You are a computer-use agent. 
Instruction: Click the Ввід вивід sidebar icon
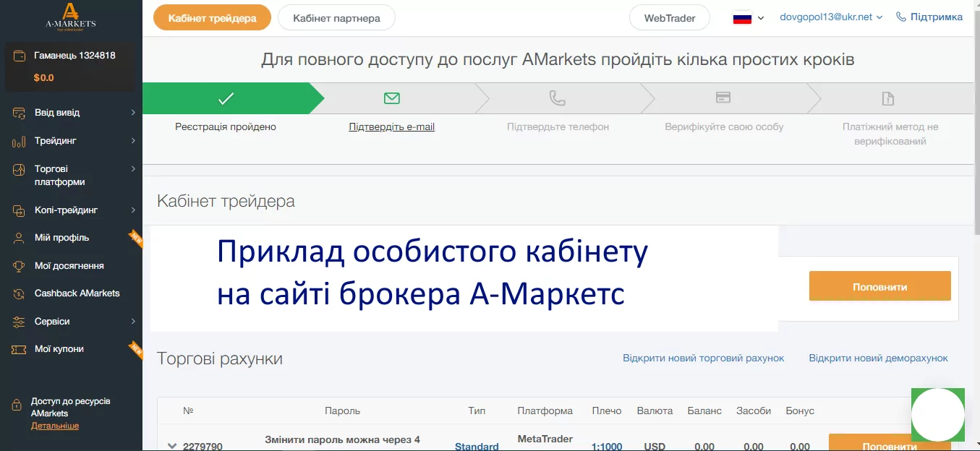(20, 113)
